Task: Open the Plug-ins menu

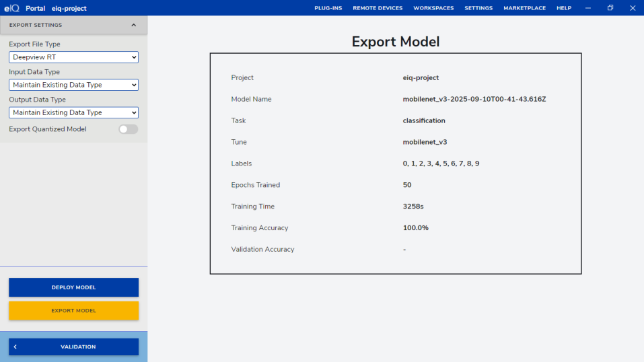Action: coord(328,8)
